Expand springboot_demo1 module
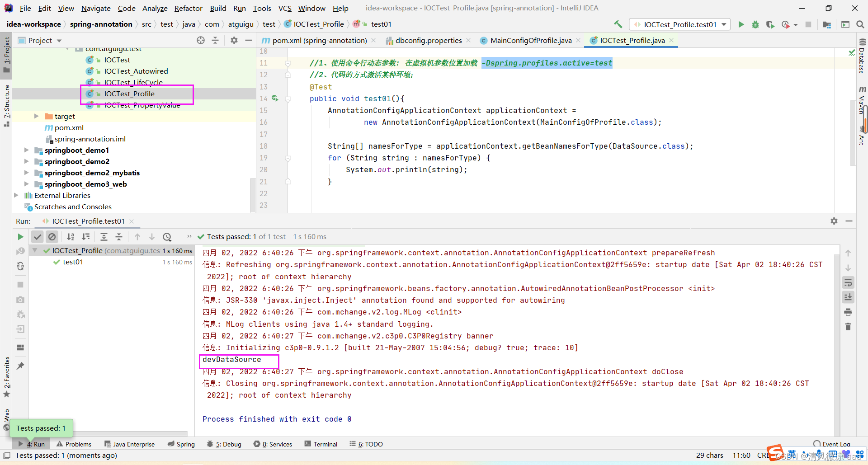This screenshot has height=465, width=868. [x=26, y=150]
